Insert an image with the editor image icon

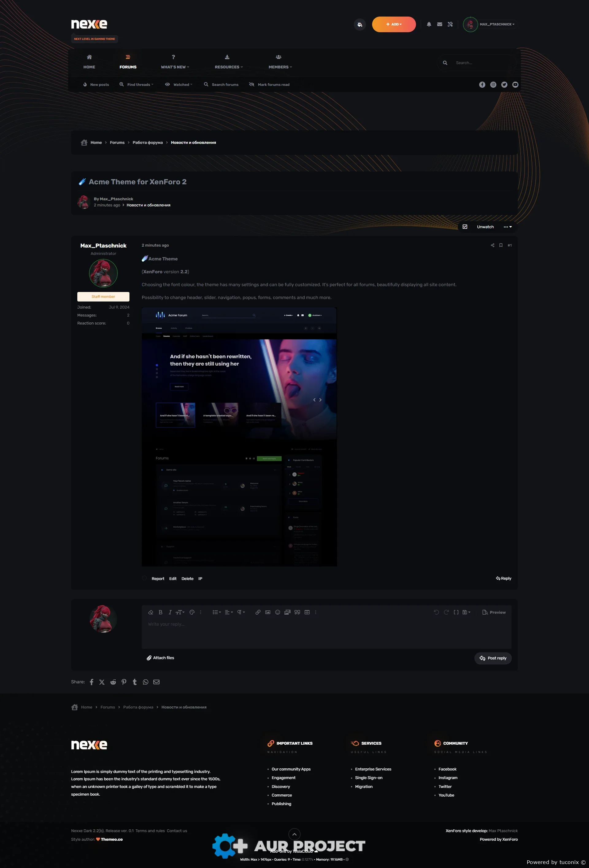268,612
